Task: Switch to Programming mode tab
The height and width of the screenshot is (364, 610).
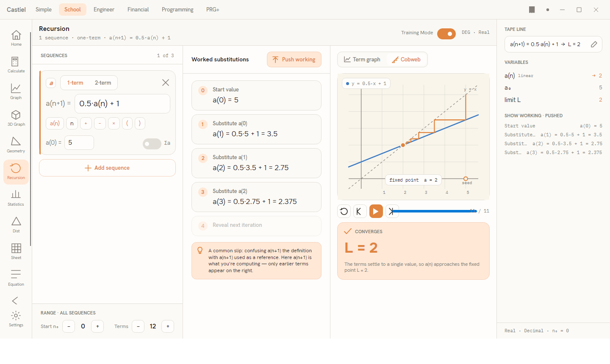Action: click(x=177, y=9)
